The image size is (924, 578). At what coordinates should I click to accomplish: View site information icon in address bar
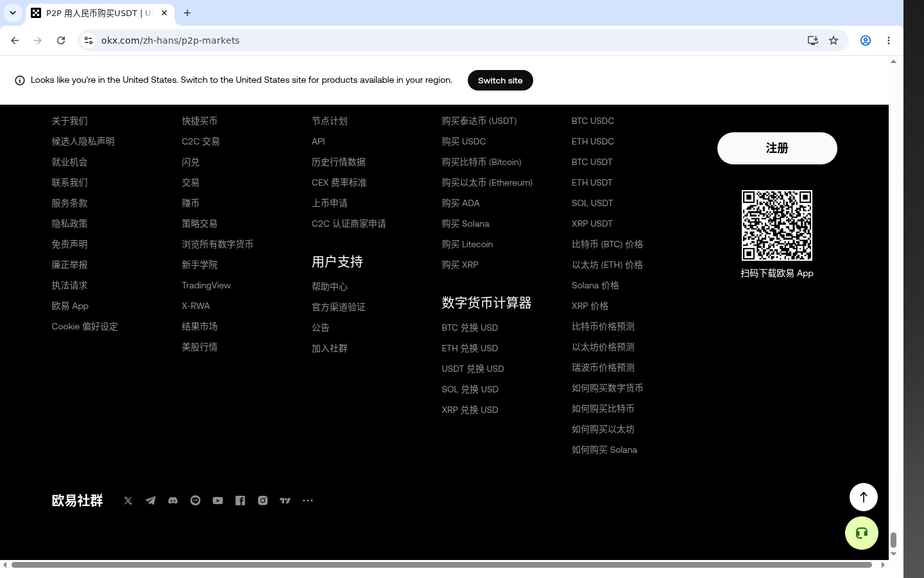89,40
